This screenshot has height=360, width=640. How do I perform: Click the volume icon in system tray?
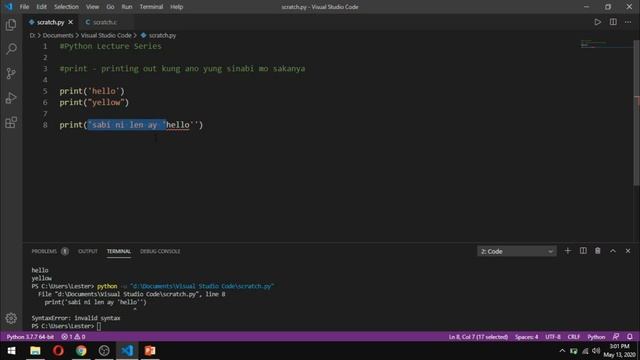pyautogui.click(x=596, y=351)
